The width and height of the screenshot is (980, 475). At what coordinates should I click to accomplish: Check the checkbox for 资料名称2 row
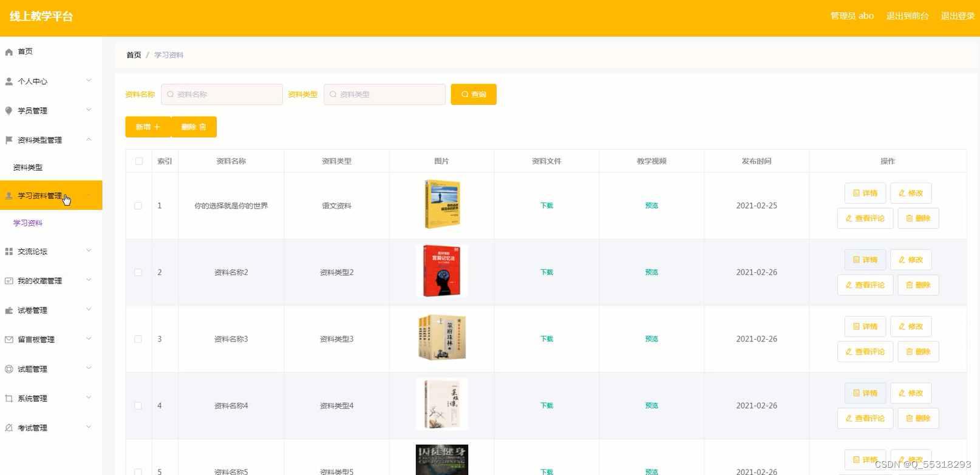pos(138,272)
